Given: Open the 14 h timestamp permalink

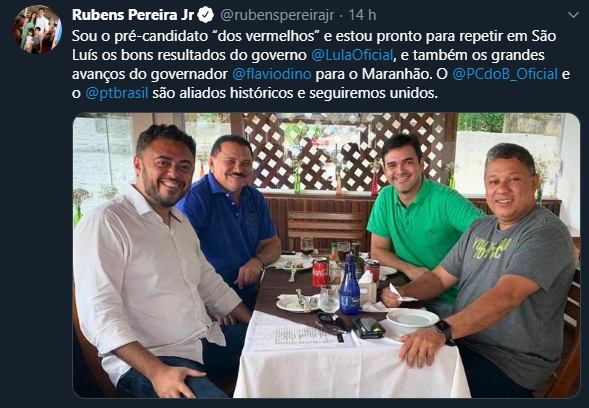Looking at the screenshot, I should tap(362, 15).
